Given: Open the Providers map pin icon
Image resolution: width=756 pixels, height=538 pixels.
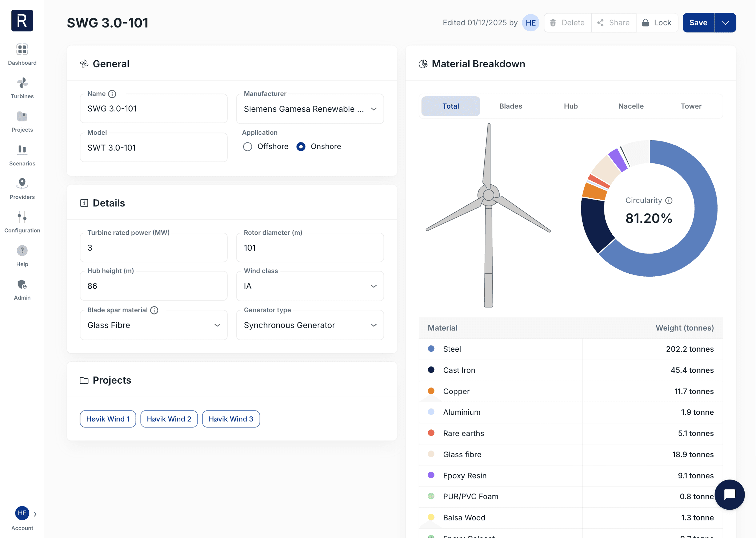Looking at the screenshot, I should [22, 183].
